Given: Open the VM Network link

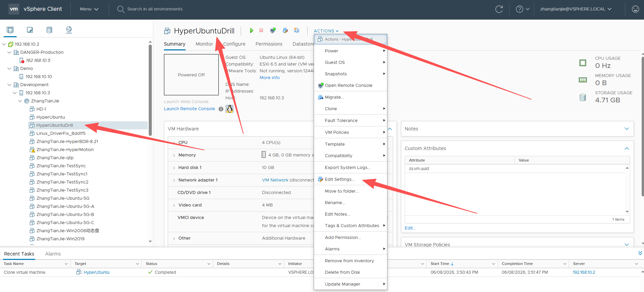Looking at the screenshot, I should click(x=275, y=180).
